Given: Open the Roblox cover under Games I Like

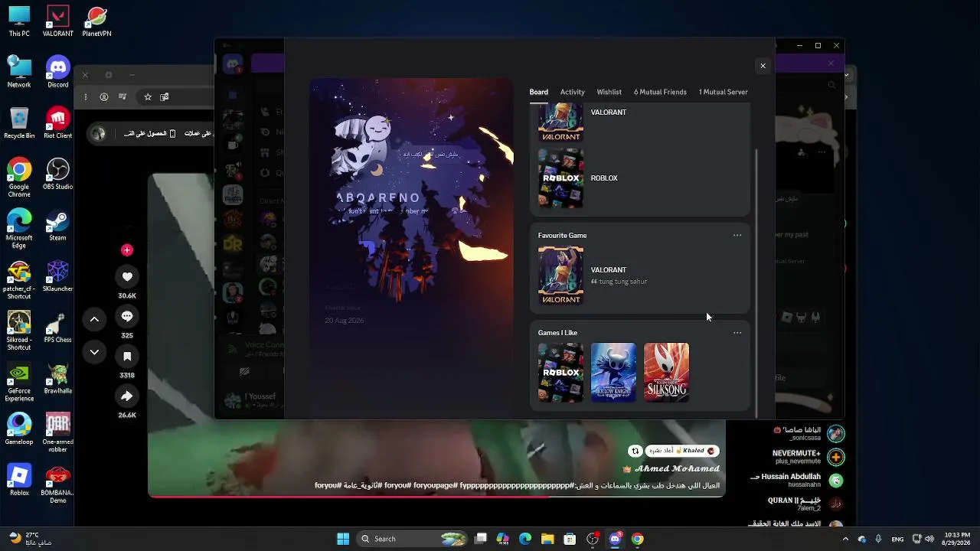Looking at the screenshot, I should (x=560, y=372).
